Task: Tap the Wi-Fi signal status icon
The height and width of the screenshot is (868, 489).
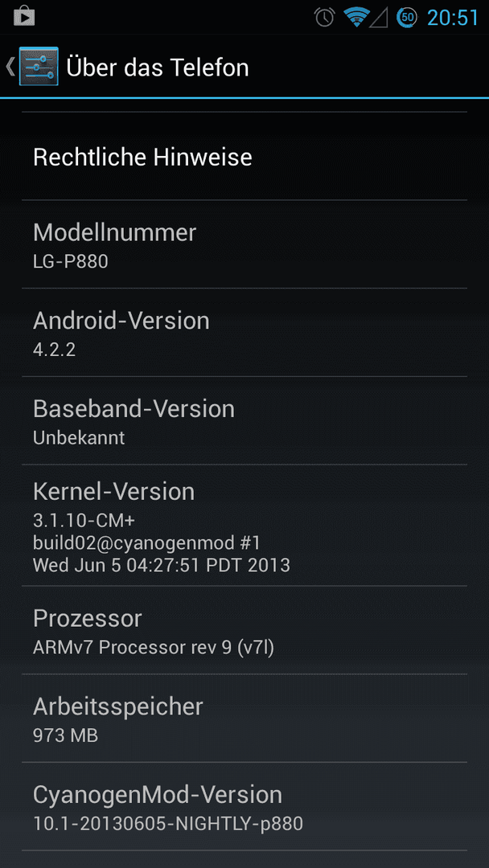Action: click(356, 17)
